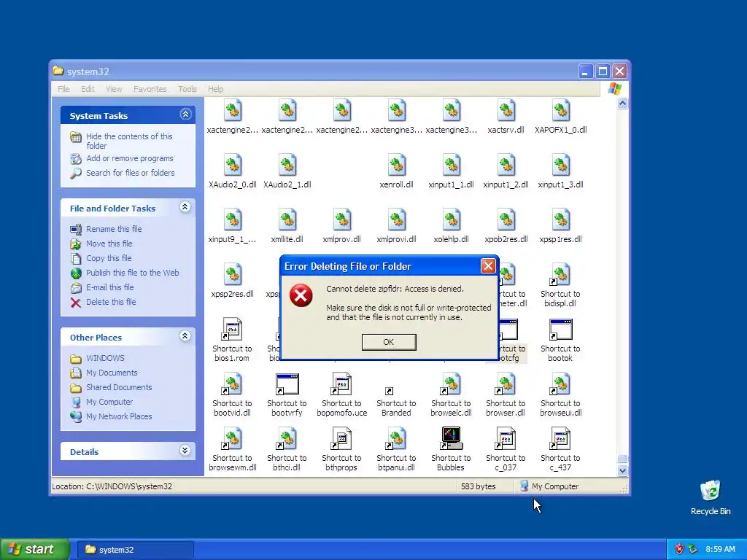Select the xactsrv.dll file icon

(506, 111)
